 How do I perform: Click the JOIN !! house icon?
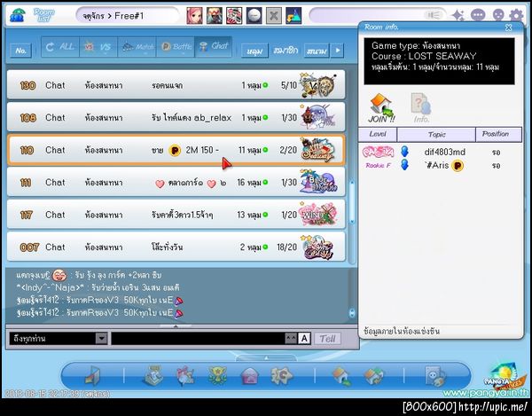click(381, 108)
